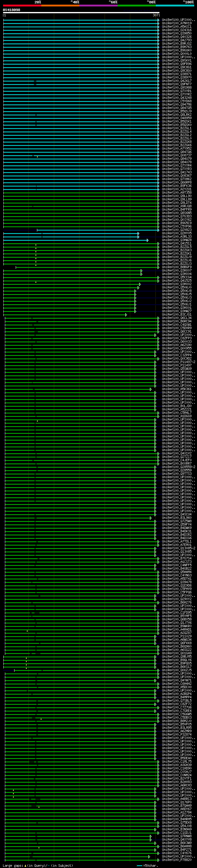Click hit label UniRef100_Q3HX07
The height and width of the screenshot is (868, 197).
(x=177, y=271)
